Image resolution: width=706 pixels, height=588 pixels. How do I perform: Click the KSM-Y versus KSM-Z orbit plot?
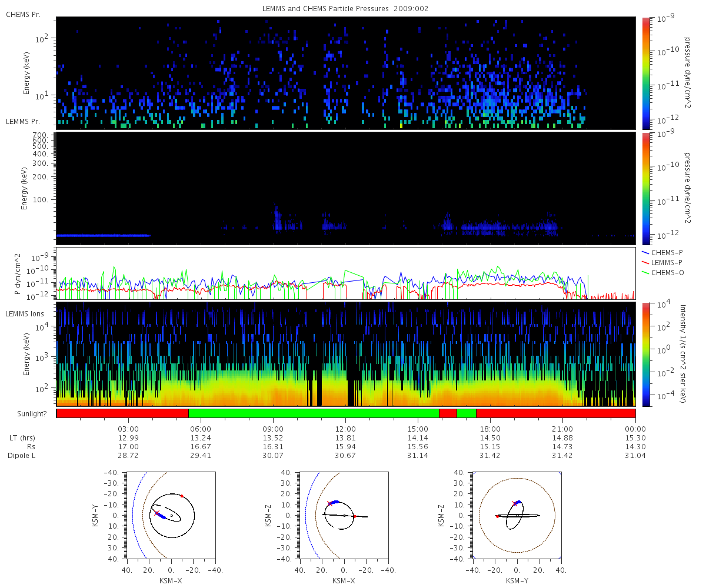(x=517, y=515)
